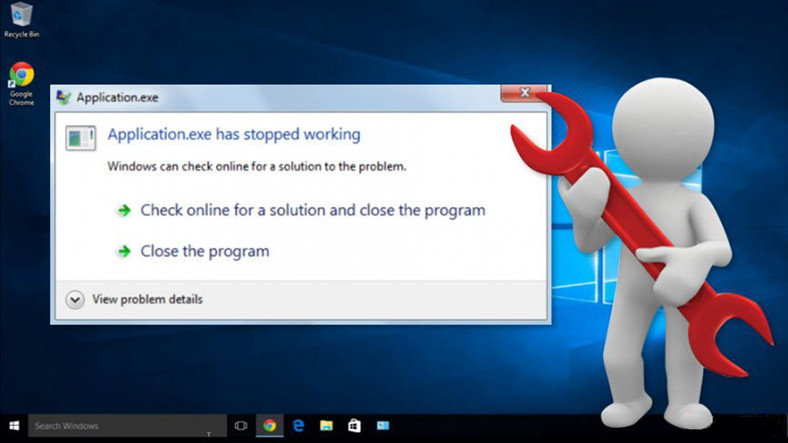Switch to Chrome in the taskbar
788x443 pixels.
click(269, 426)
